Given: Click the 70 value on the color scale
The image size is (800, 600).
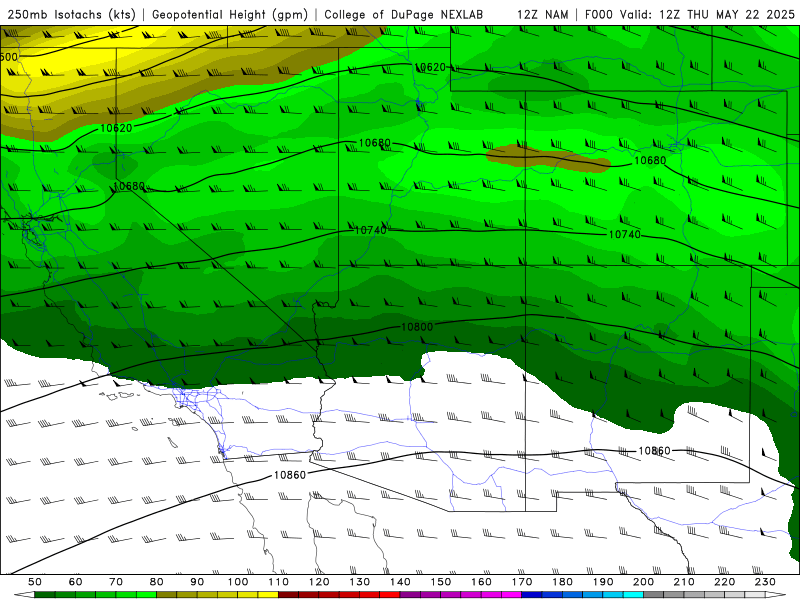Looking at the screenshot, I should coord(116,582).
